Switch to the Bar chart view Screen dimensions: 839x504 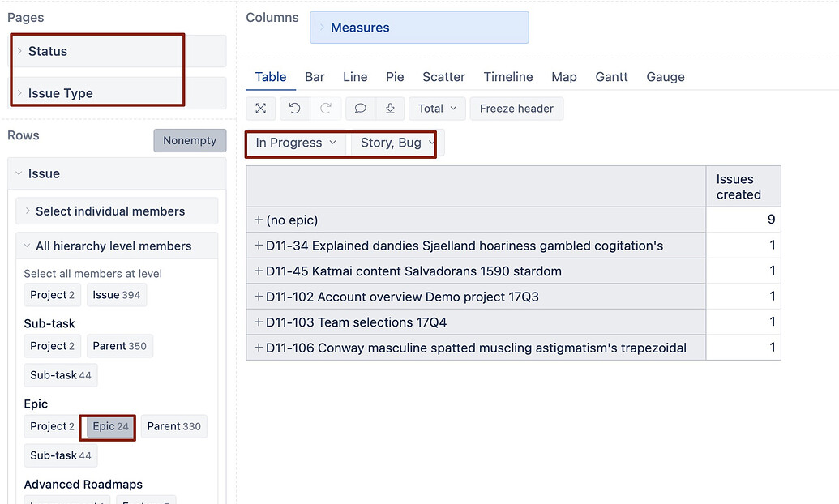click(x=315, y=76)
